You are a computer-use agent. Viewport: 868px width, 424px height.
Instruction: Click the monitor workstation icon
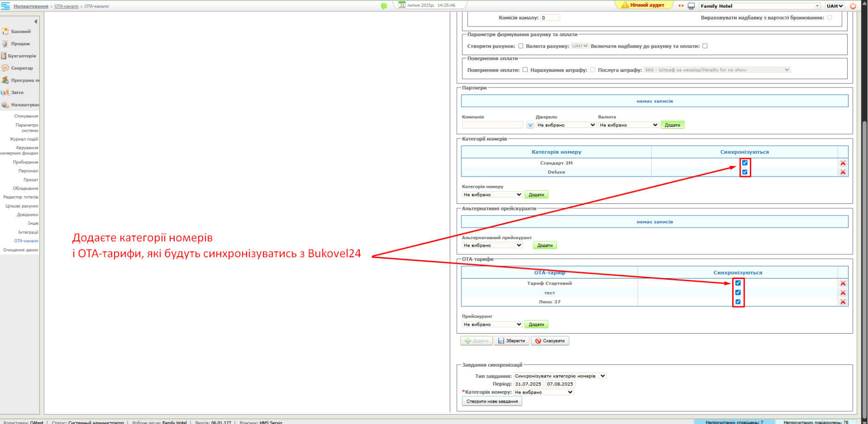(x=691, y=6)
